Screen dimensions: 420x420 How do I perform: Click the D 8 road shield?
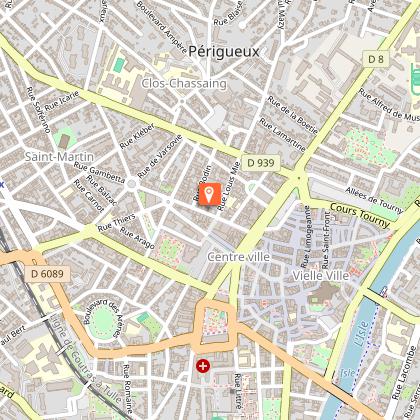pos(376,59)
